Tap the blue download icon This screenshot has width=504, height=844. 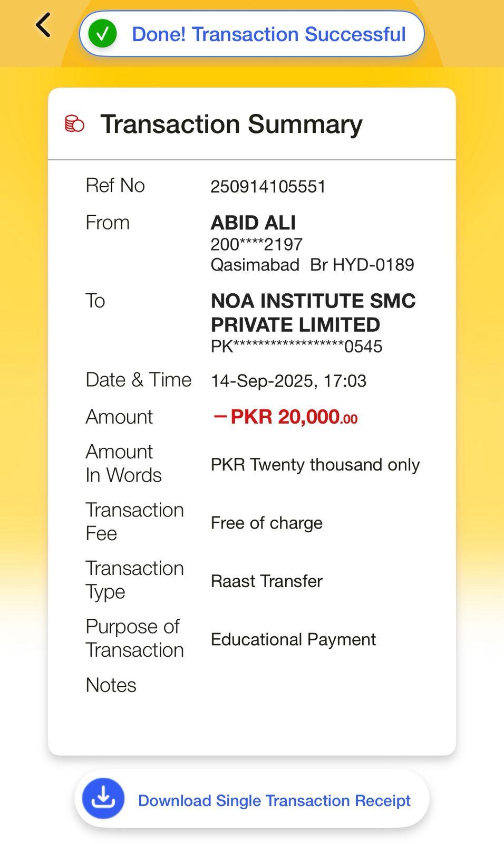(103, 799)
